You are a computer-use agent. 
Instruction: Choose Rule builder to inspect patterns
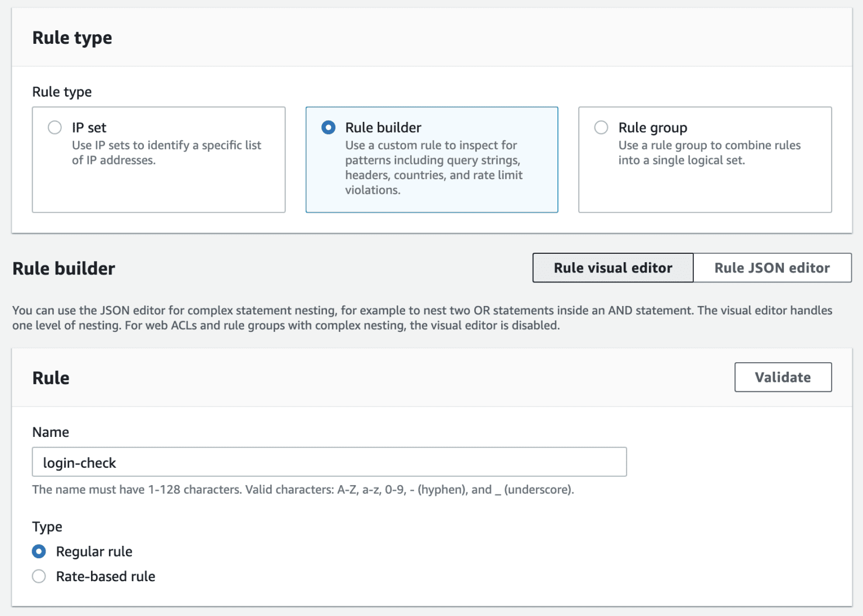pyautogui.click(x=328, y=127)
